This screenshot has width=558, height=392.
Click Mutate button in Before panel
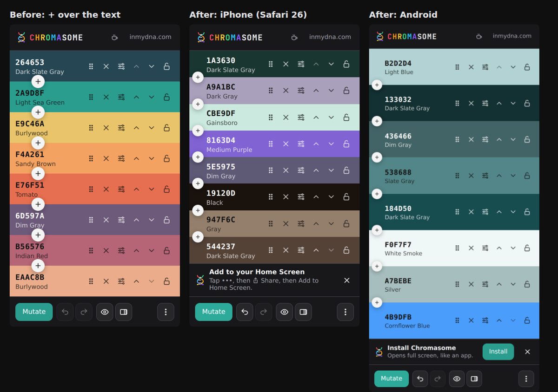[x=34, y=312]
